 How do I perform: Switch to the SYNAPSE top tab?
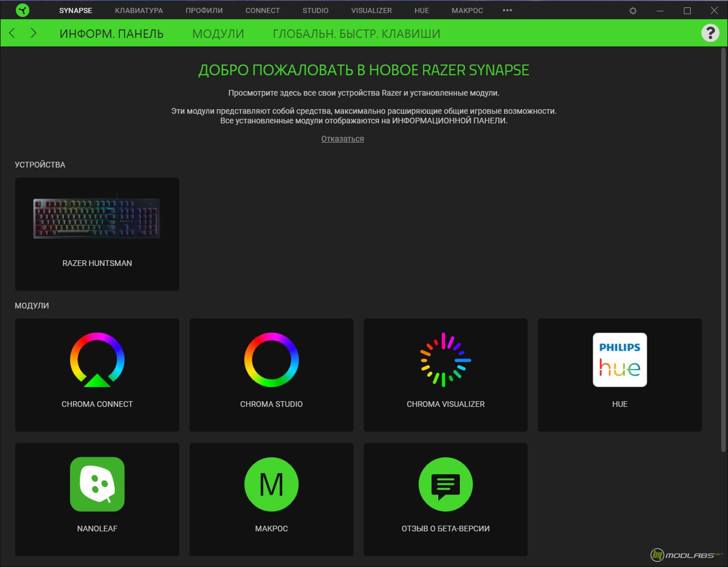[x=75, y=11]
